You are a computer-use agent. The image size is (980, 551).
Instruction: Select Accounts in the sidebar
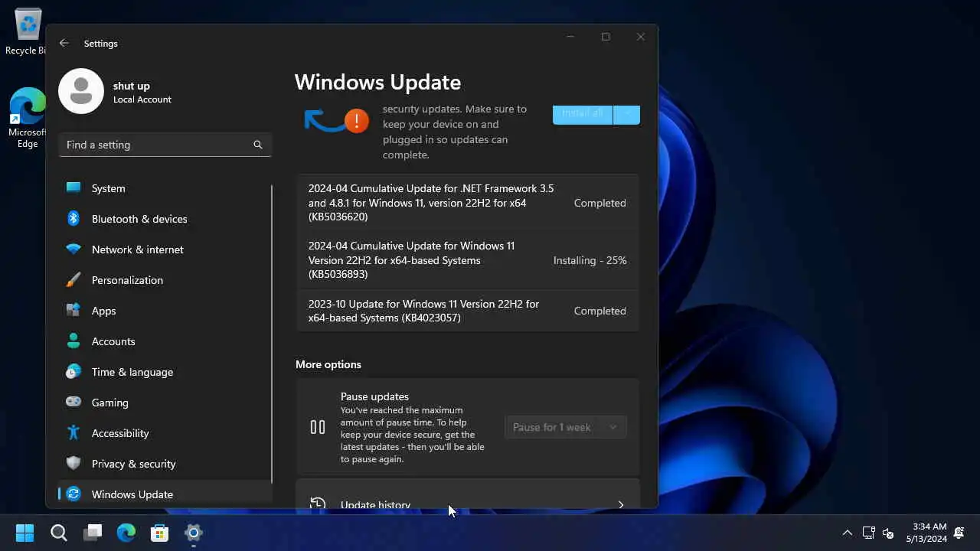point(165,341)
